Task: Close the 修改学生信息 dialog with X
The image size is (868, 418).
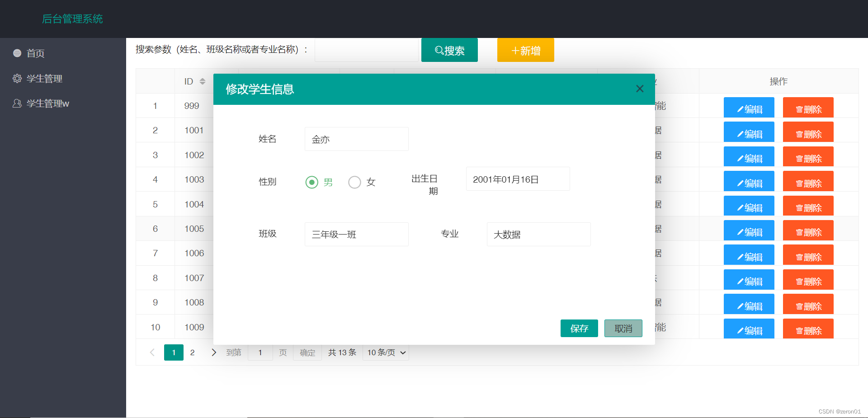Action: 640,89
